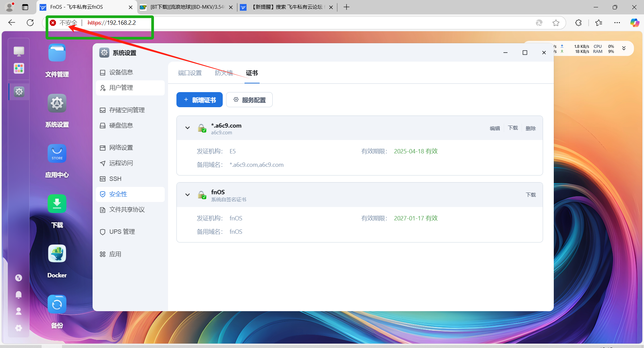
Task: Open the File Management desktop icon
Action: (57, 53)
